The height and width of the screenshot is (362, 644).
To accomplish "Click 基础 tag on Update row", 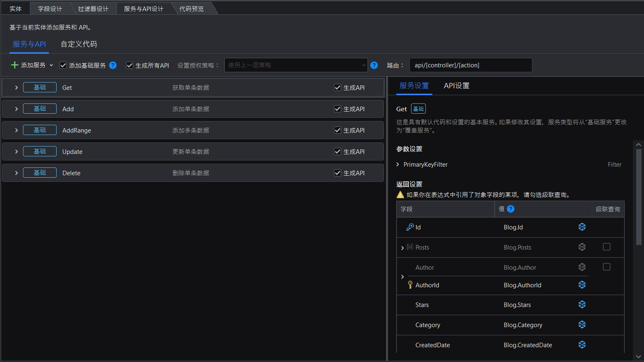I will (40, 151).
